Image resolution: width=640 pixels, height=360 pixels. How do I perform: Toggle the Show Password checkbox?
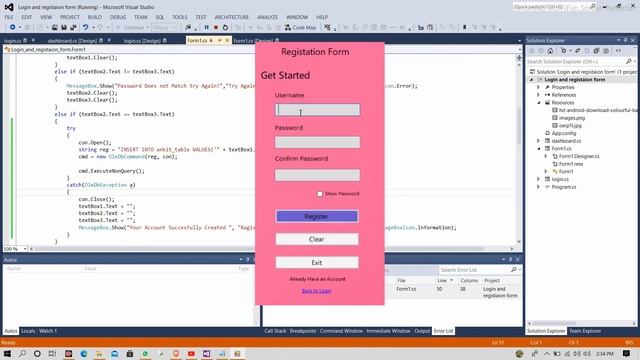pyautogui.click(x=320, y=194)
